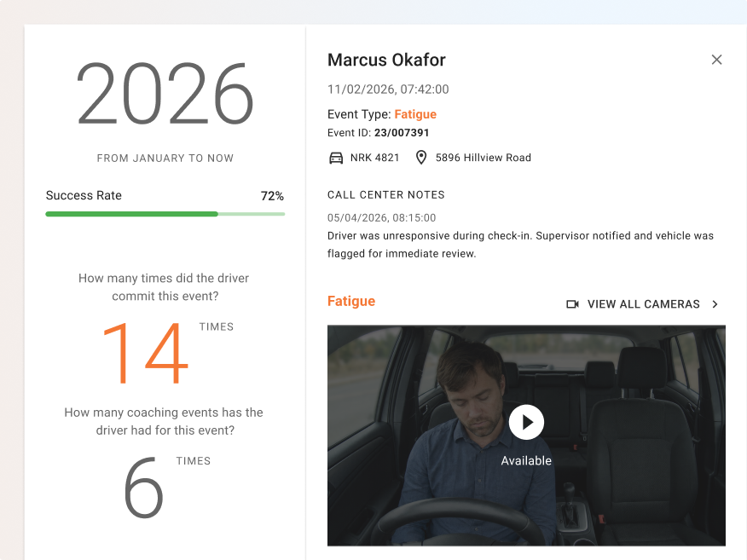Play the Fatigue event video
The width and height of the screenshot is (747, 560).
pos(526,423)
